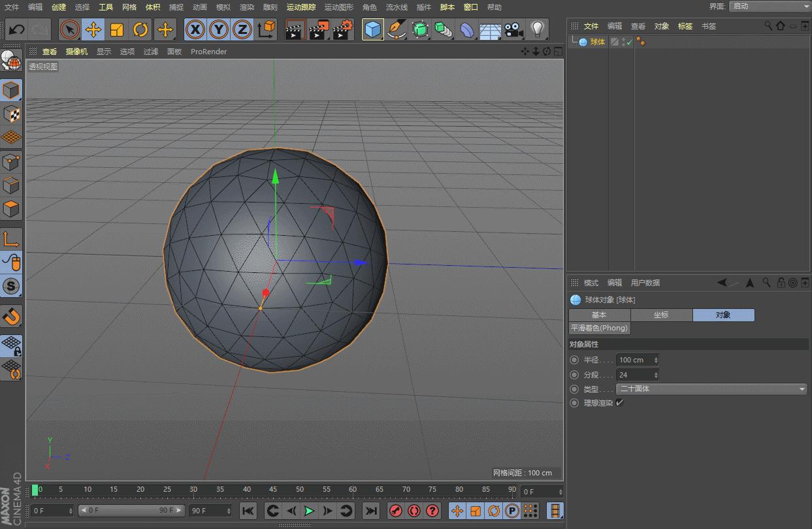
Task: Open the 类型 dropdown showing 二十面体
Action: coord(712,389)
